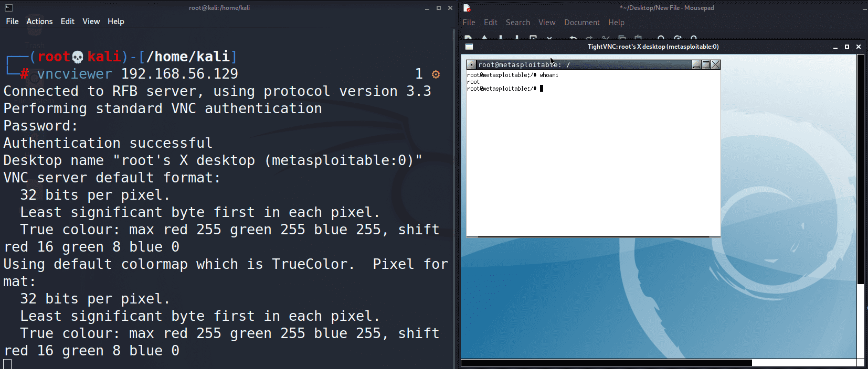Click the orange gear icon in the prompt line
Image resolution: width=868 pixels, height=369 pixels.
point(436,74)
